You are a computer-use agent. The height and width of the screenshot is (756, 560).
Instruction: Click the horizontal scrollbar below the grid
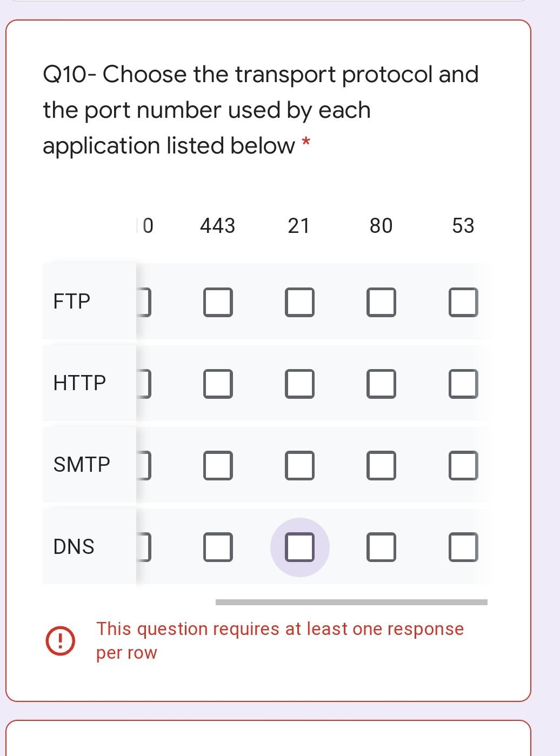coord(351,601)
